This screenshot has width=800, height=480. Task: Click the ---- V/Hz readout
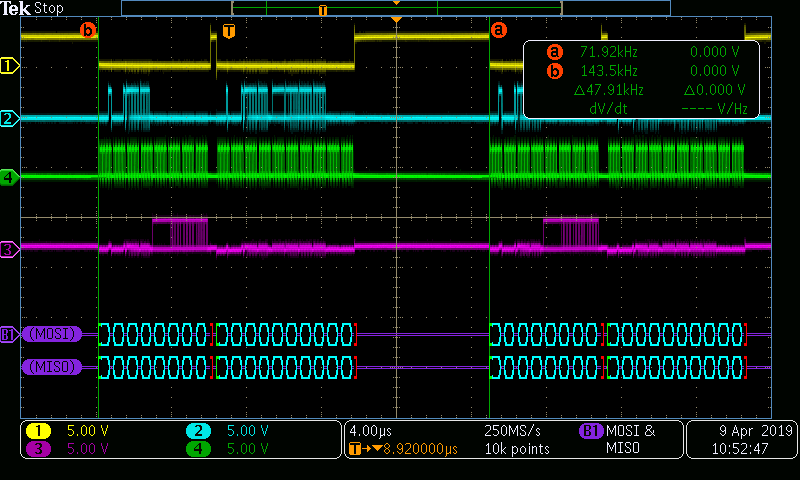(714, 109)
